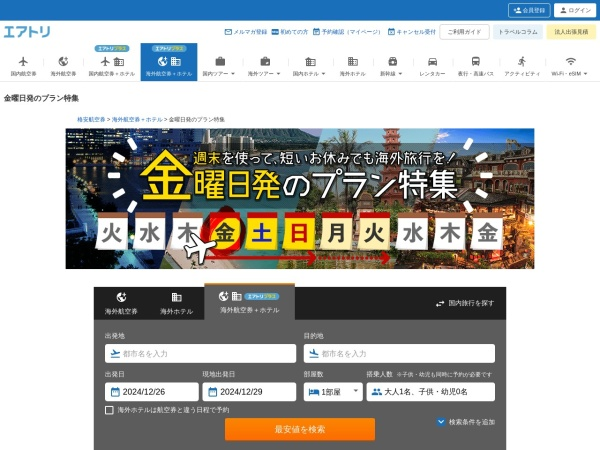Select 海外ホテル building icon in top navigation

[353, 61]
